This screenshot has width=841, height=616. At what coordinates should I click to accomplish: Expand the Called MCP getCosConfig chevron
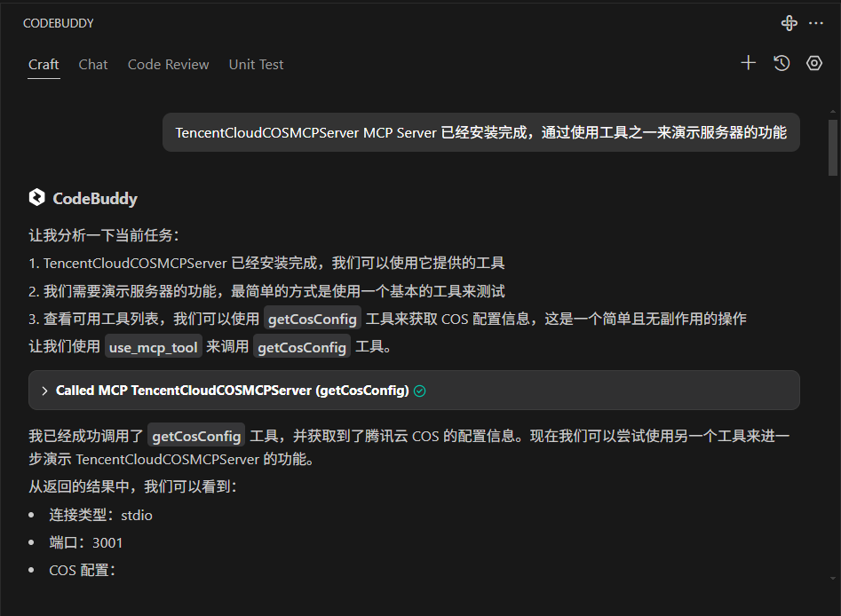[x=44, y=391]
